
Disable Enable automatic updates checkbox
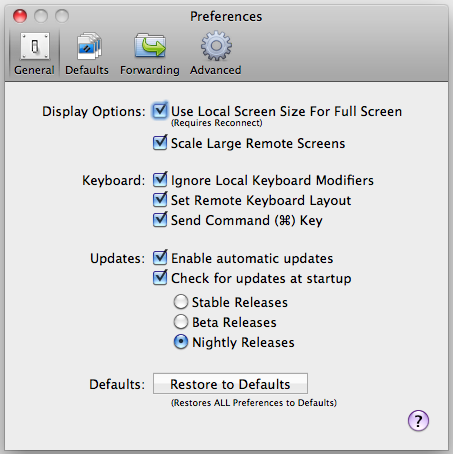click(160, 257)
